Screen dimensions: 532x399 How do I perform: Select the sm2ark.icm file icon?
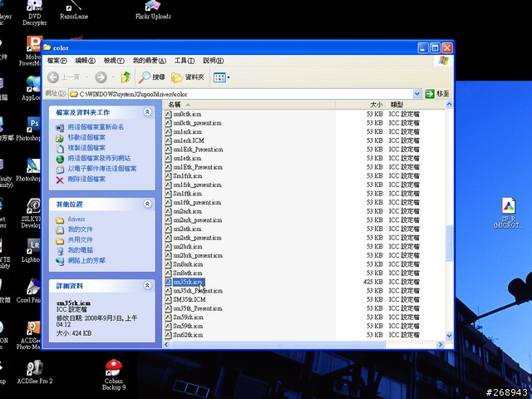pyautogui.click(x=168, y=211)
